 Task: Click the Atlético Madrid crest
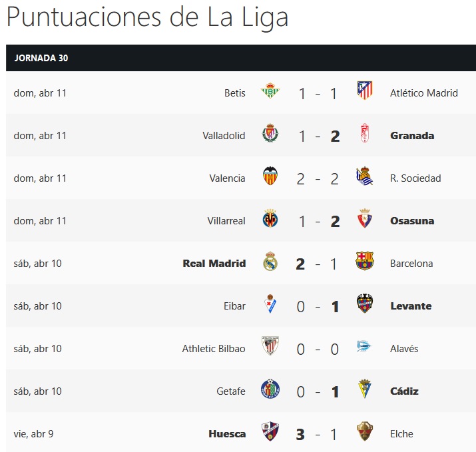pyautogui.click(x=365, y=90)
